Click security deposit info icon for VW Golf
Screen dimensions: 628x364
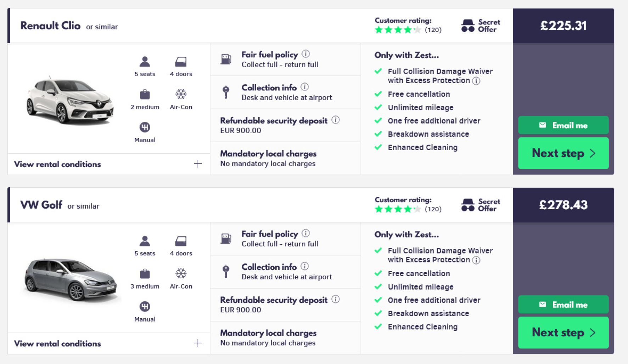pyautogui.click(x=335, y=300)
